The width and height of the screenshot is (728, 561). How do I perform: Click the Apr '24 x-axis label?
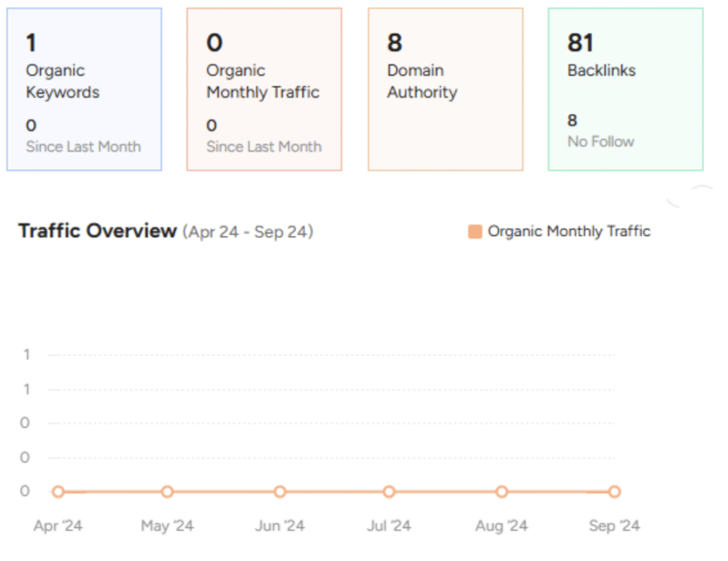pyautogui.click(x=58, y=526)
